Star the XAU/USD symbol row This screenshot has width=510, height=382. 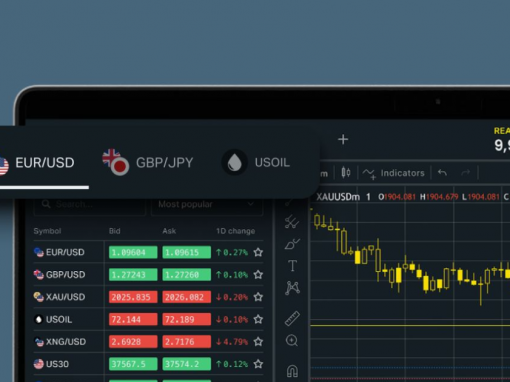coord(258,297)
